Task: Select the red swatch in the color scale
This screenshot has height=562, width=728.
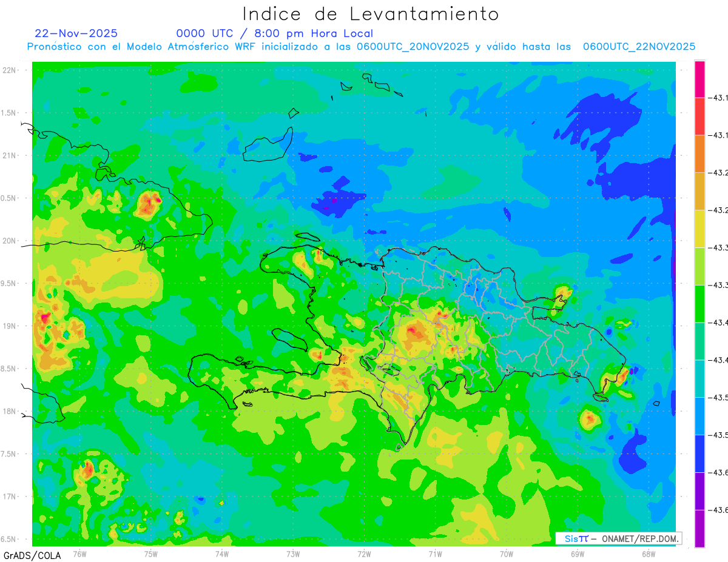Action: click(x=699, y=116)
